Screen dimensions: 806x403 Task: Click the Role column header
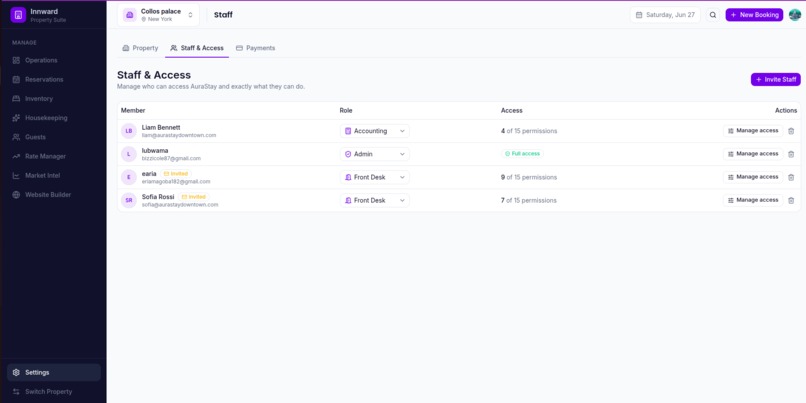click(346, 111)
